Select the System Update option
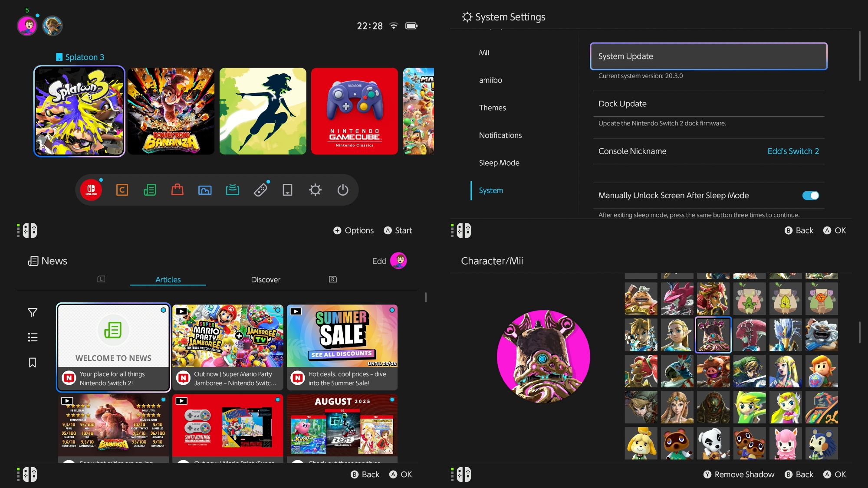Image resolution: width=868 pixels, height=488 pixels. click(708, 56)
